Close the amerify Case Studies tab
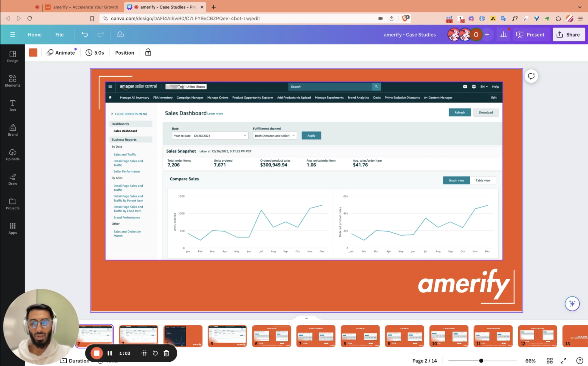Image resolution: width=588 pixels, height=366 pixels. tap(202, 7)
